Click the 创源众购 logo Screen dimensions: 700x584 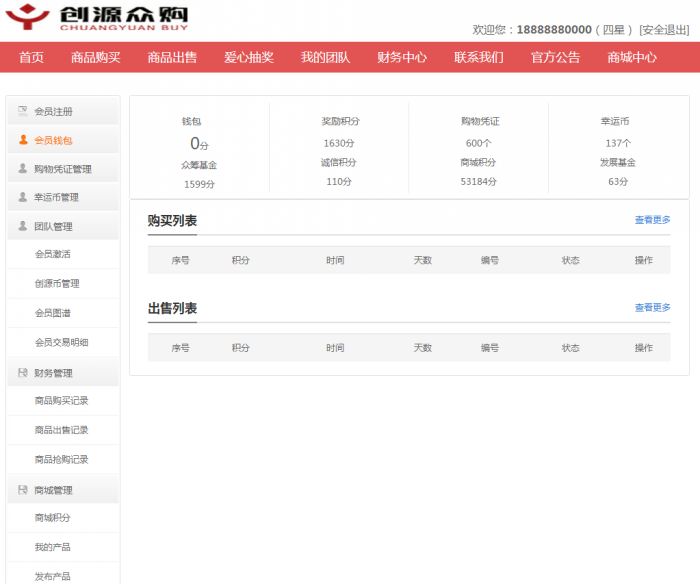click(x=96, y=18)
